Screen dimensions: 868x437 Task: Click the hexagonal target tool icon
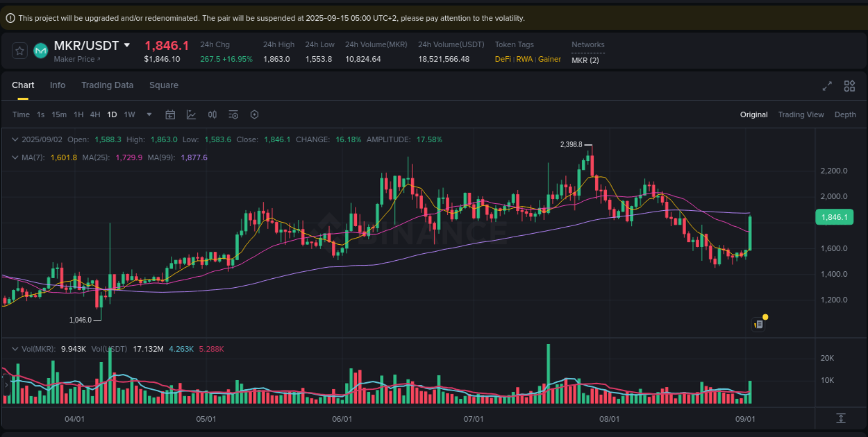[x=254, y=114]
